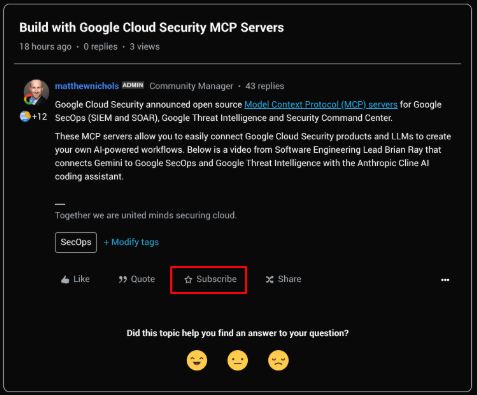Click the Quote quotation-mark icon

[x=123, y=279]
